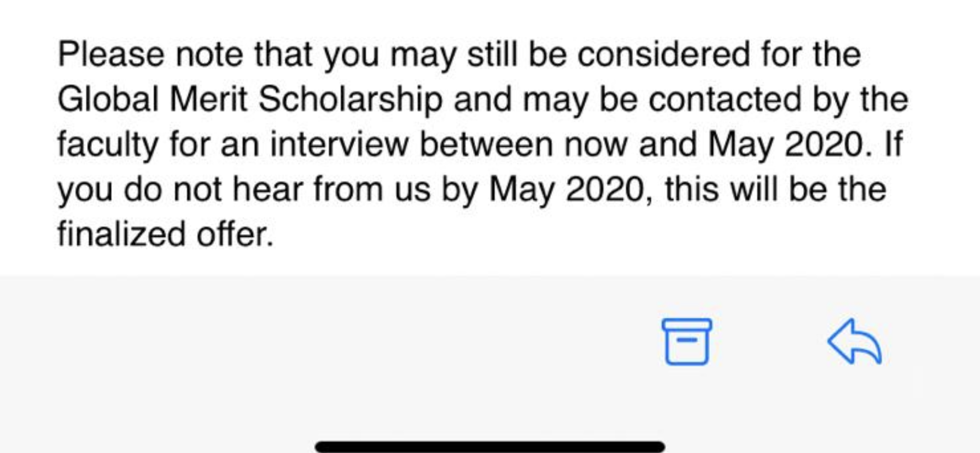
Task: Select the word "interview" in the text
Action: (340, 145)
